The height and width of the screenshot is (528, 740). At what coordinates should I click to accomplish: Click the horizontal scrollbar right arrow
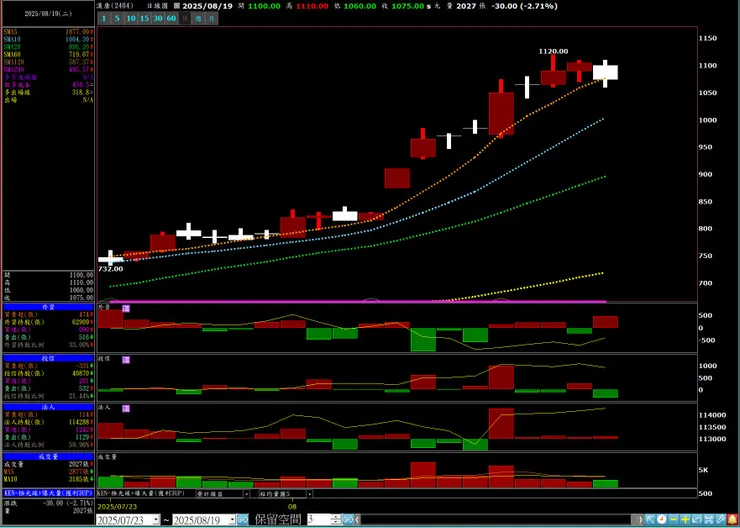click(x=640, y=520)
